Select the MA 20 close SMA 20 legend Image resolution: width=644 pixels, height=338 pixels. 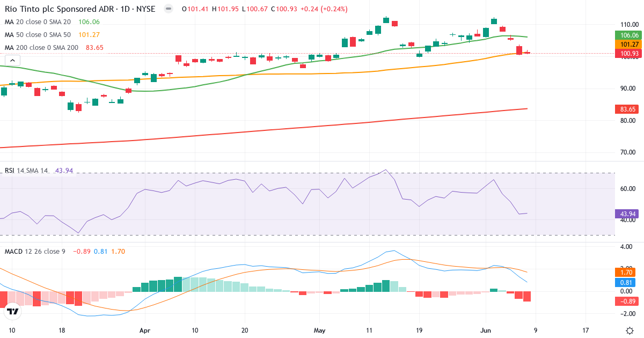[x=38, y=22]
